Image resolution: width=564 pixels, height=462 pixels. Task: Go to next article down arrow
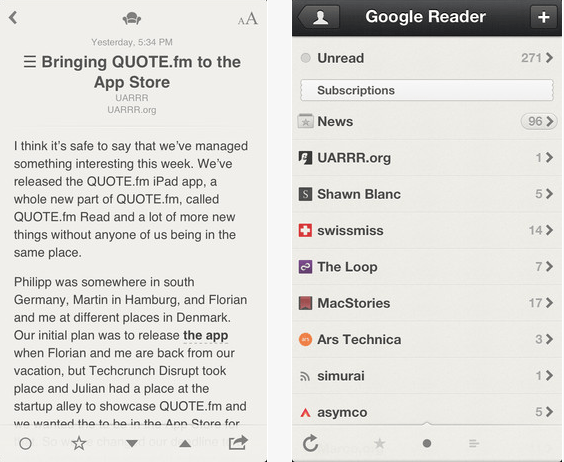click(132, 443)
